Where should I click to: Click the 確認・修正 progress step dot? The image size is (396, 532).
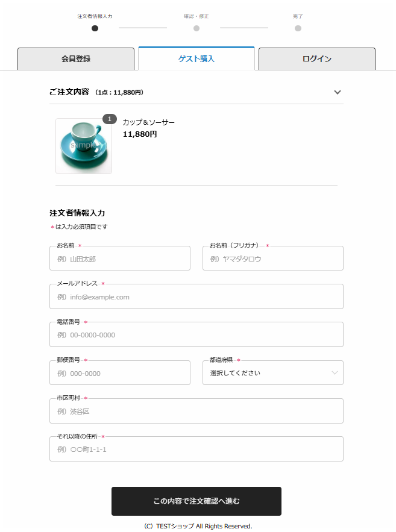point(196,28)
